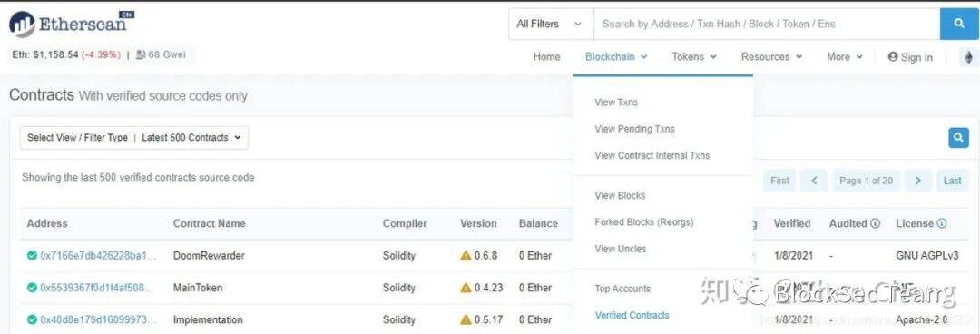This screenshot has height=334, width=980.
Task: Go to Home in the navigation bar
Action: tap(547, 57)
